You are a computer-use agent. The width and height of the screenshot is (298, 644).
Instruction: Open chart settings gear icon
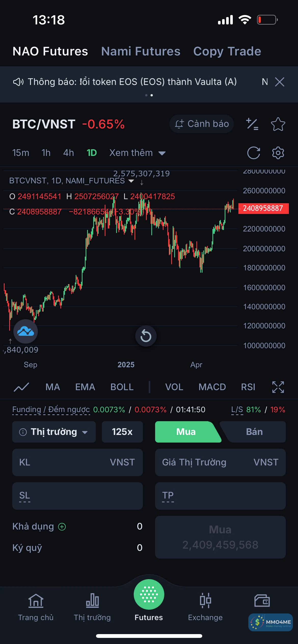pyautogui.click(x=278, y=153)
